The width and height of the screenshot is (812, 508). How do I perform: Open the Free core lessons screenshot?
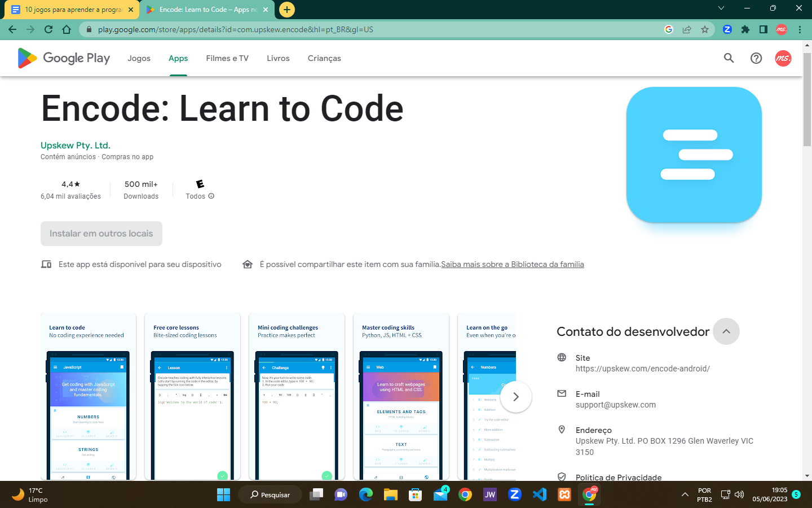[x=193, y=397]
